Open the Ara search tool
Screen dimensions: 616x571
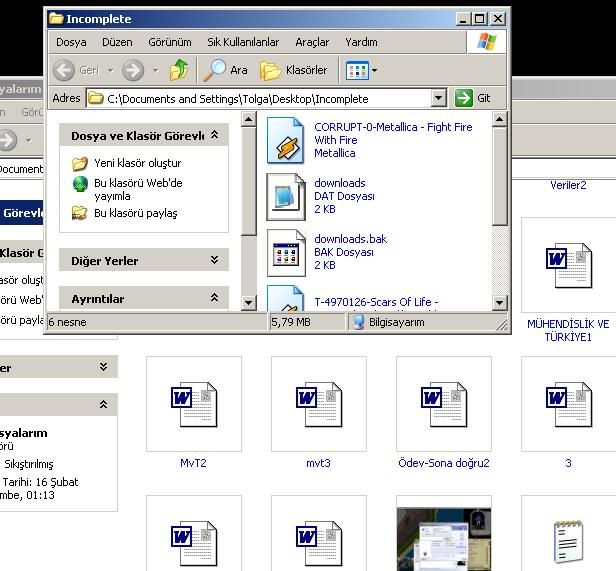coord(226,70)
